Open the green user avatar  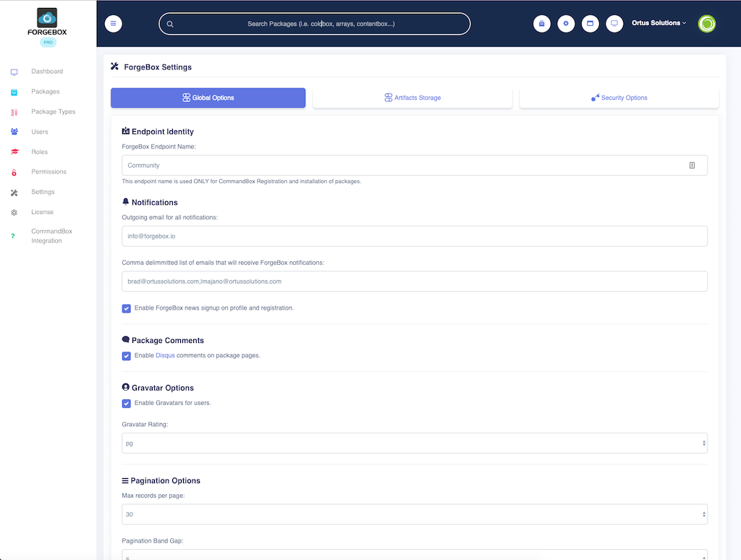tap(706, 24)
